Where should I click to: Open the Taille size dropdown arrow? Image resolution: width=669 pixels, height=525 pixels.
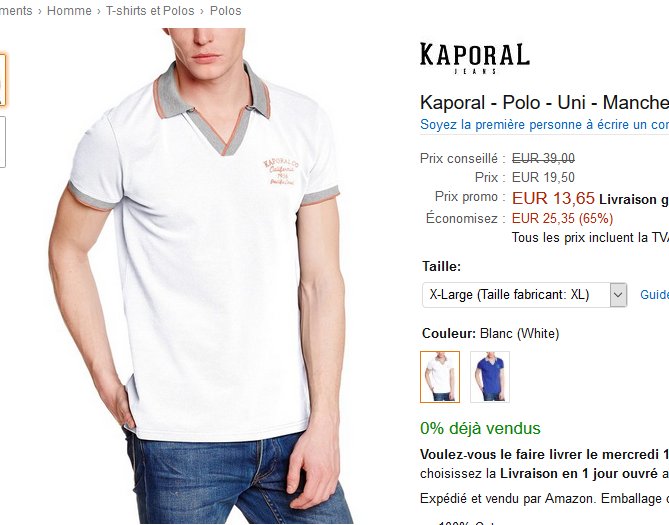pos(618,295)
